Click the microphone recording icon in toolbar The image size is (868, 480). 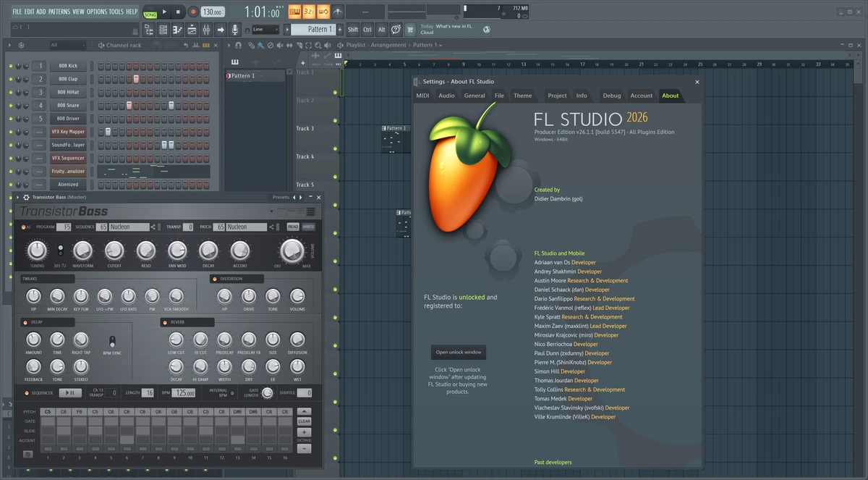[x=234, y=30]
